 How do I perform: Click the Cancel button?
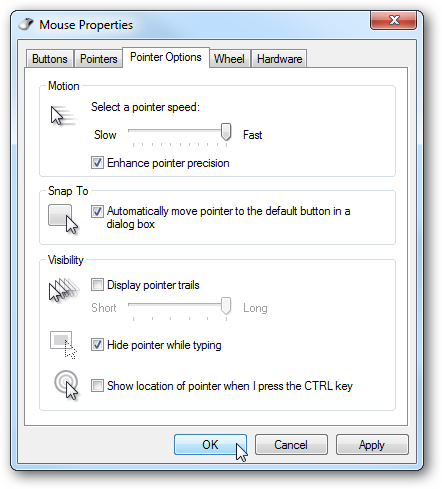pos(291,444)
